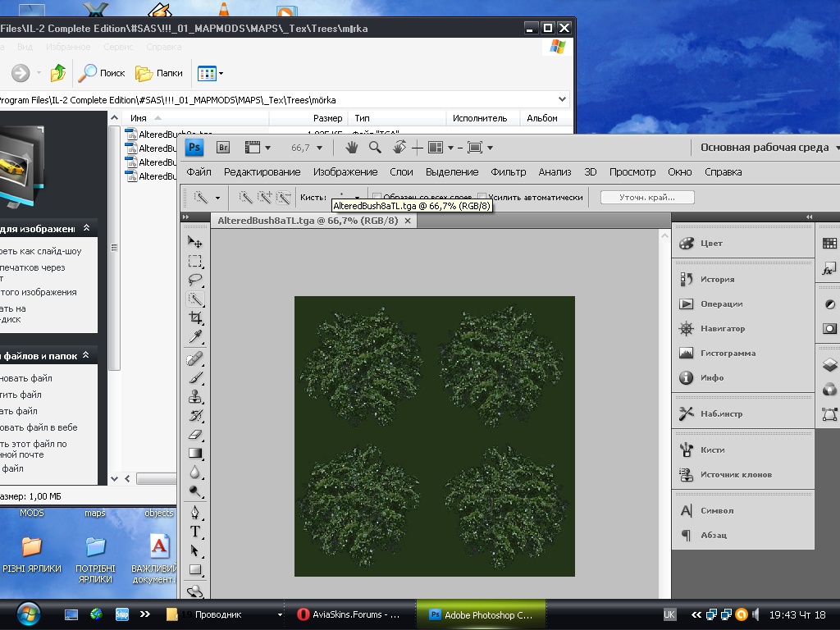Pick the Clone Stamp tool
Image resolution: width=840 pixels, height=630 pixels.
coord(195,396)
